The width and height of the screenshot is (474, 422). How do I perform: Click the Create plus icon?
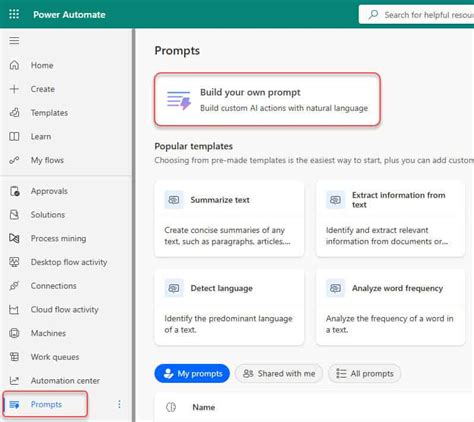(14, 89)
